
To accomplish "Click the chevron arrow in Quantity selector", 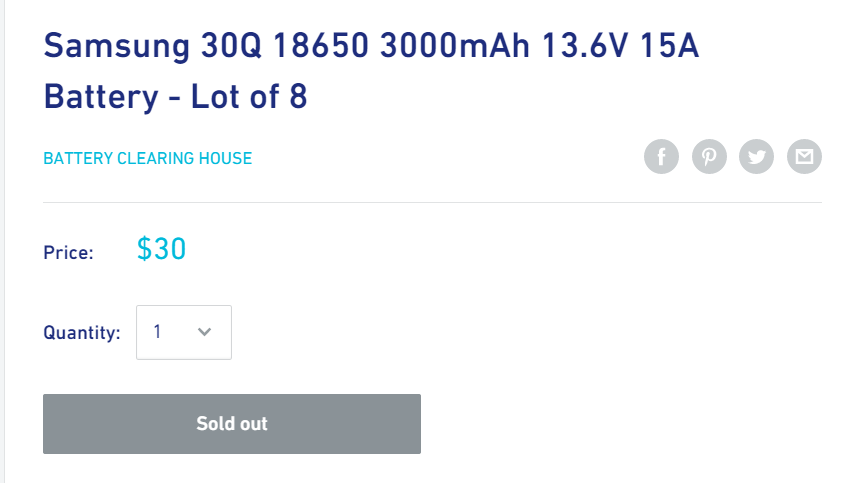I will point(205,332).
